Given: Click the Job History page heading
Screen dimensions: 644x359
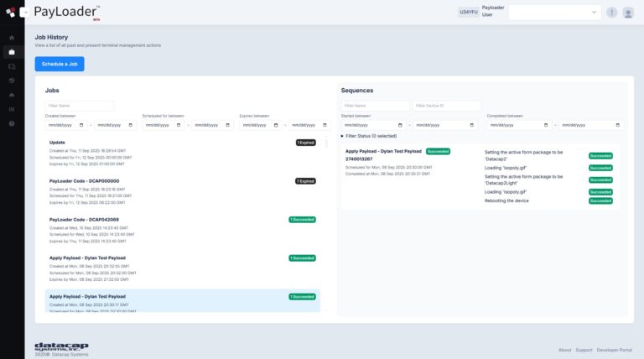Looking at the screenshot, I should pos(51,37).
